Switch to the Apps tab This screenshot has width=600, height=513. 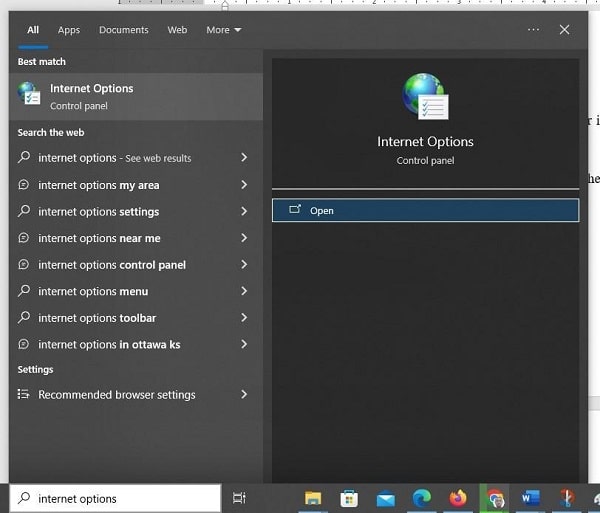69,30
